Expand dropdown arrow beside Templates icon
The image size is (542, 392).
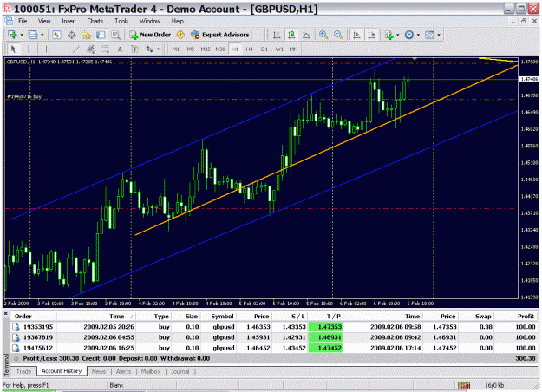pyautogui.click(x=439, y=35)
